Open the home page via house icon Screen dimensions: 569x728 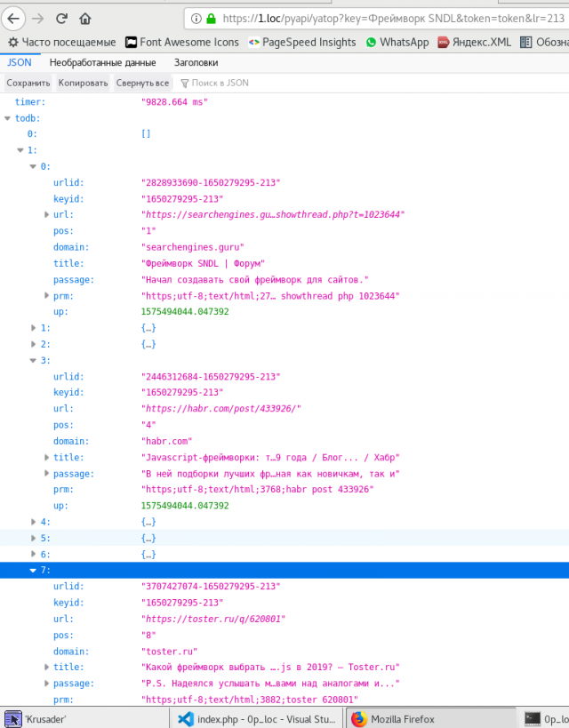coord(85,19)
